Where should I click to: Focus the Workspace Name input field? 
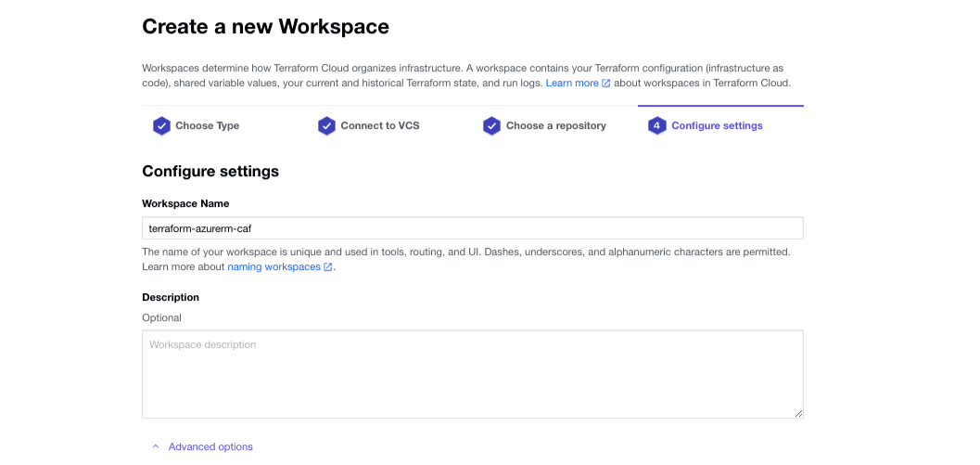[472, 228]
